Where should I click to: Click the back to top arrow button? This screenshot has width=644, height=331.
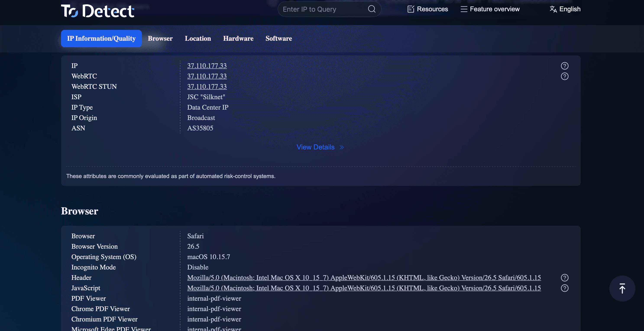tap(622, 289)
